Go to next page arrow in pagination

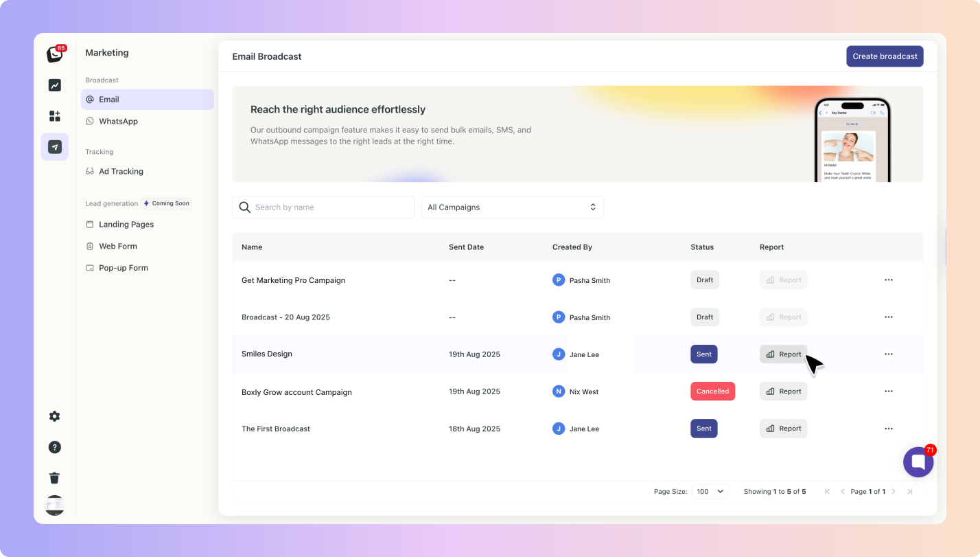click(894, 492)
